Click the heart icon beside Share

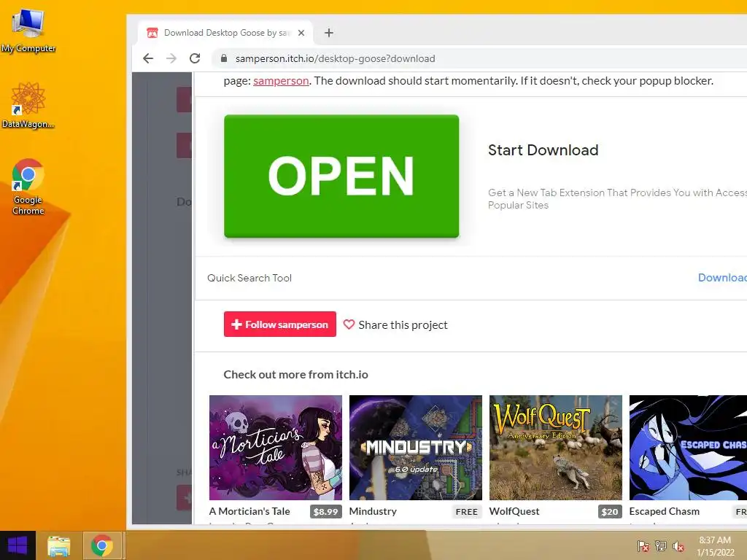tap(349, 324)
